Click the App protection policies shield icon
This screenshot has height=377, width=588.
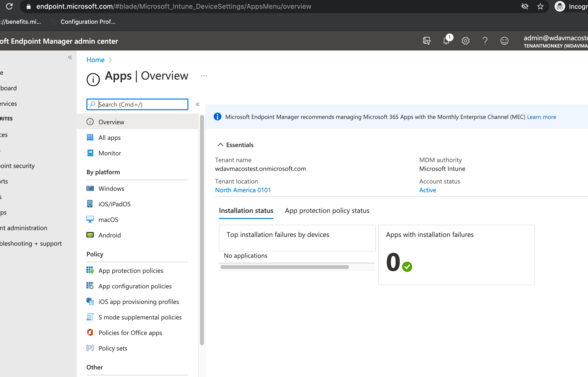(90, 270)
